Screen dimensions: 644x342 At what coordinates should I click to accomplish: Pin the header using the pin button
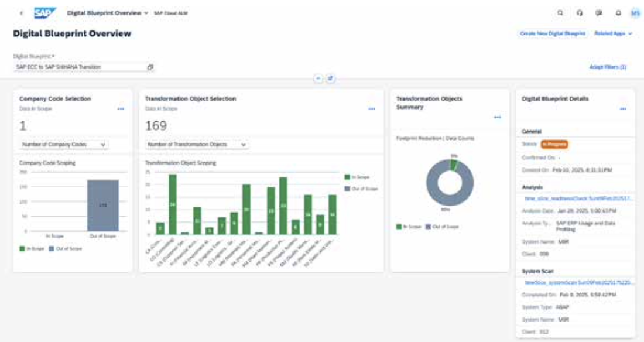[330, 78]
